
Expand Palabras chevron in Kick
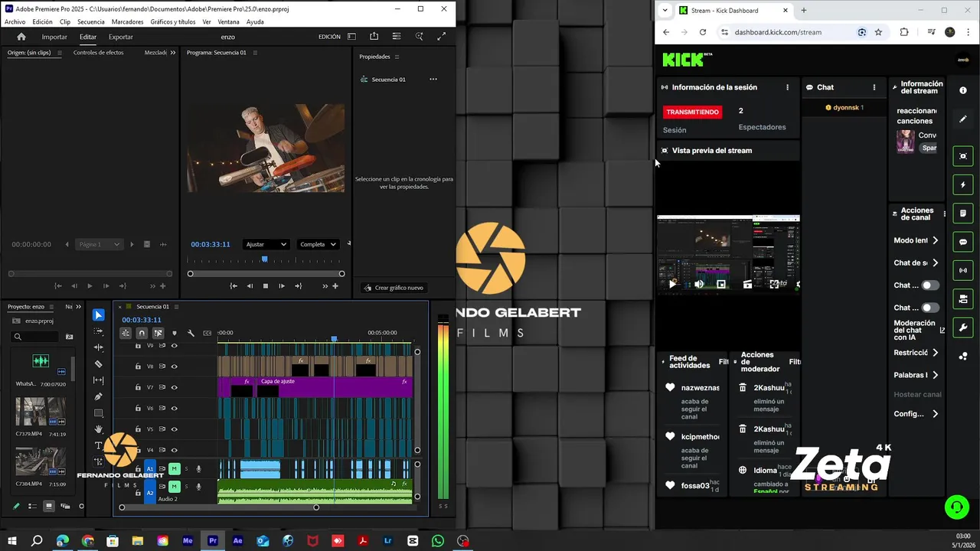coord(935,375)
